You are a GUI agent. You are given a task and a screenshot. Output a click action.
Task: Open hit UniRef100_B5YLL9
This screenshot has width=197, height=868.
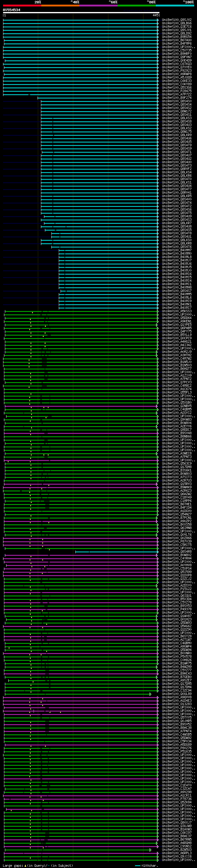[x=177, y=335]
